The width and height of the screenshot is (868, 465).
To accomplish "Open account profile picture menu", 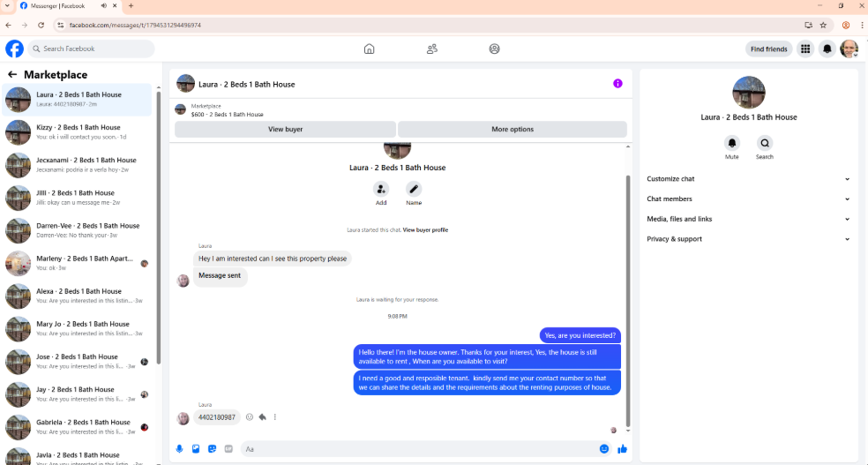I will [x=849, y=49].
